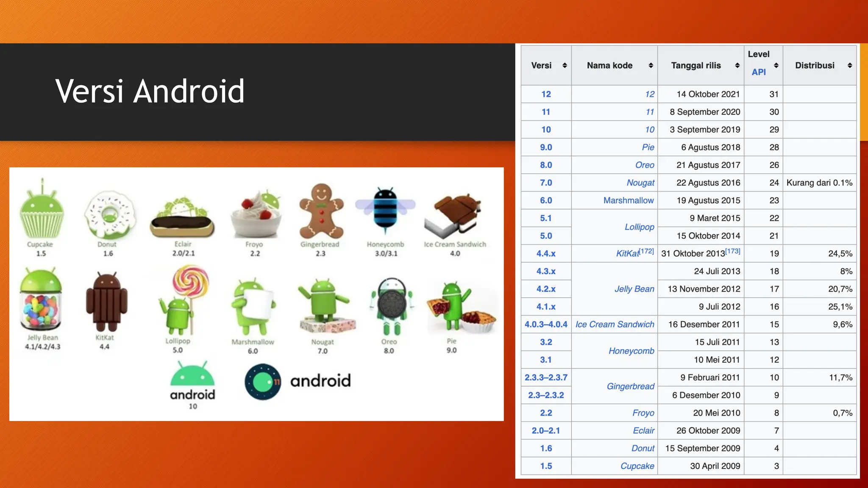Open the Pie code name link

648,147
